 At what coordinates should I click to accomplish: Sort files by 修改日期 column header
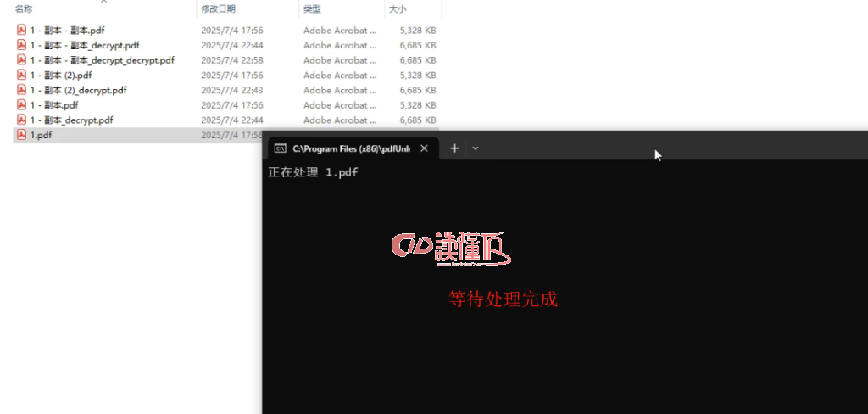(218, 8)
